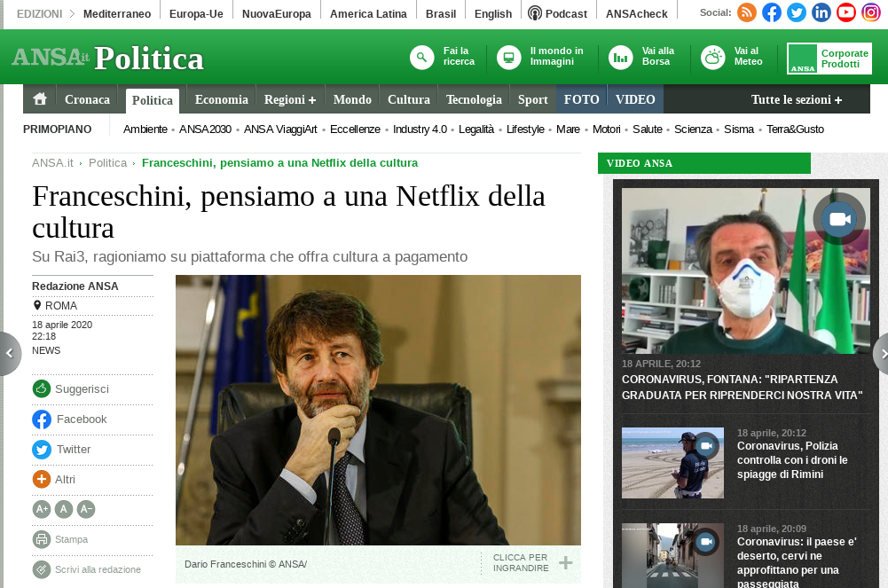Image resolution: width=888 pixels, height=588 pixels.
Task: Click CLICCA PER INGRANDIRE text
Action: (x=521, y=562)
